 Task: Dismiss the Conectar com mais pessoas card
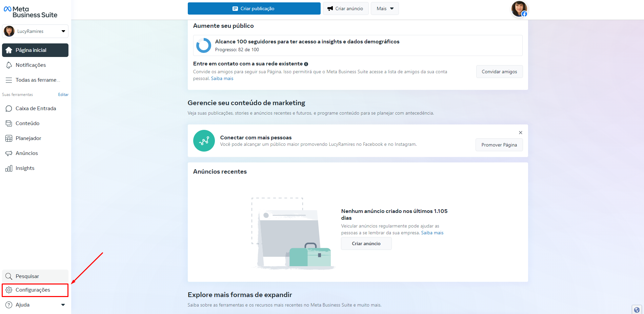(521, 133)
